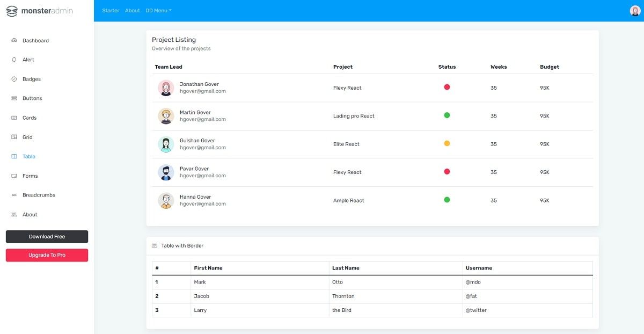Select the Alert bell icon
Screen dimensions: 644x334
13,60
